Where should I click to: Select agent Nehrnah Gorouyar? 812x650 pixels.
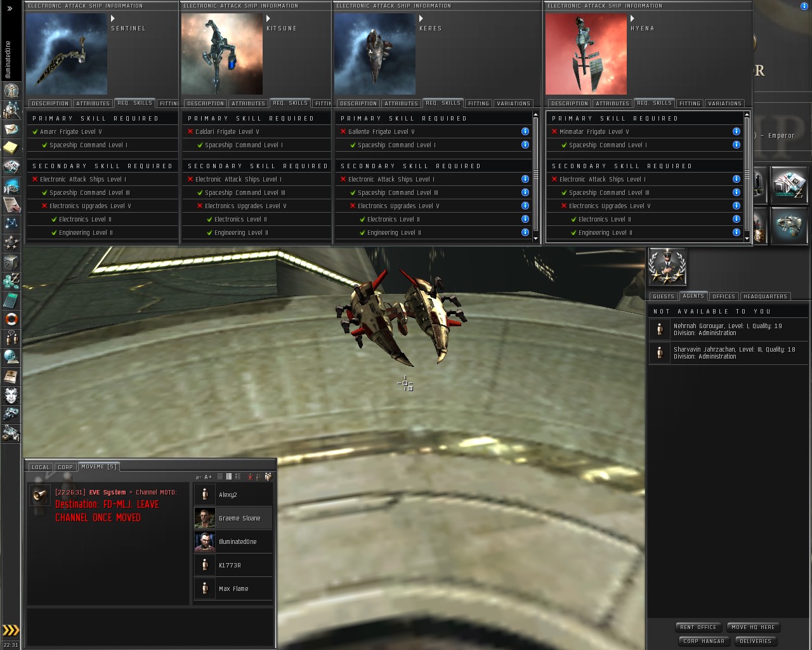click(728, 329)
